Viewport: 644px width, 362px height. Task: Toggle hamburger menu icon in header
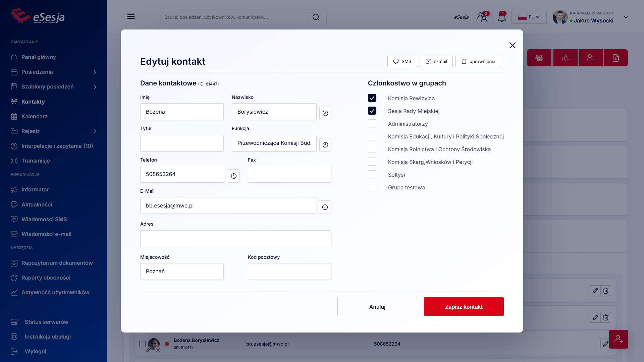(131, 16)
